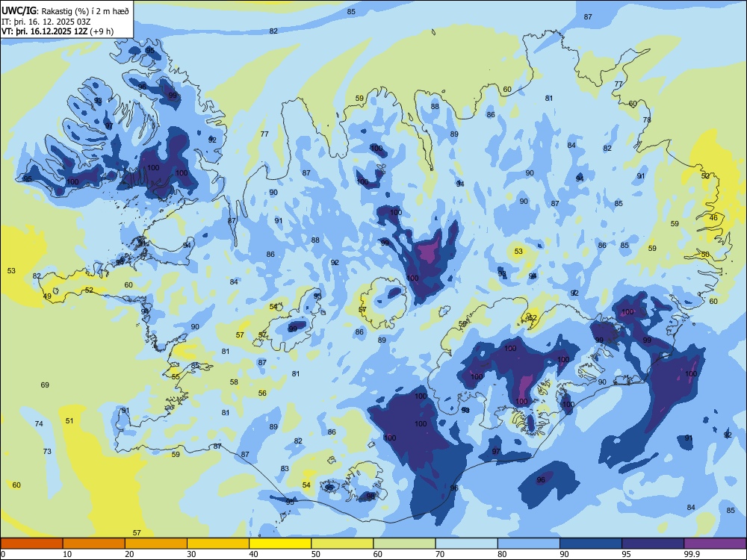Click the legend label '10'
Viewport: 747px width, 560px height.
(67, 554)
